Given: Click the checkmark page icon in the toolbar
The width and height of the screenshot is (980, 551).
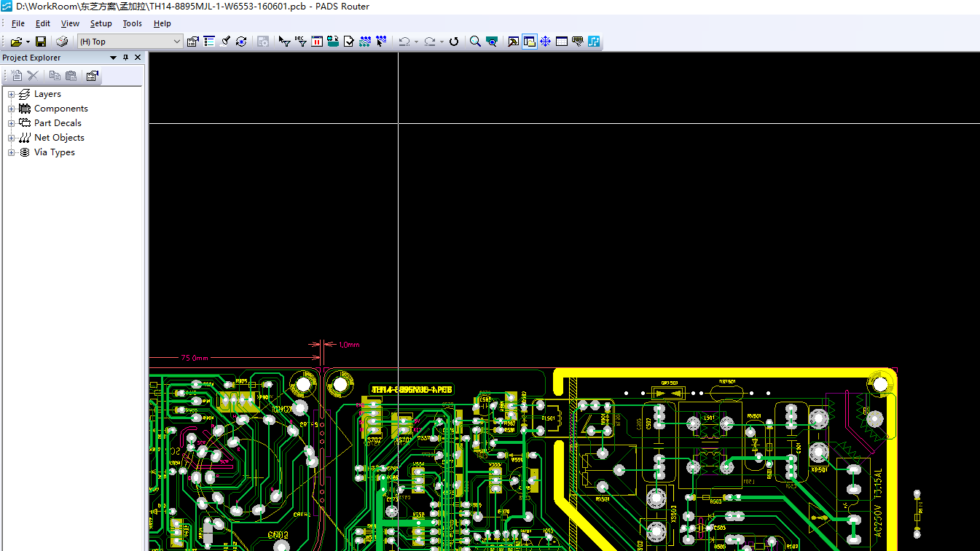Looking at the screenshot, I should (x=349, y=42).
